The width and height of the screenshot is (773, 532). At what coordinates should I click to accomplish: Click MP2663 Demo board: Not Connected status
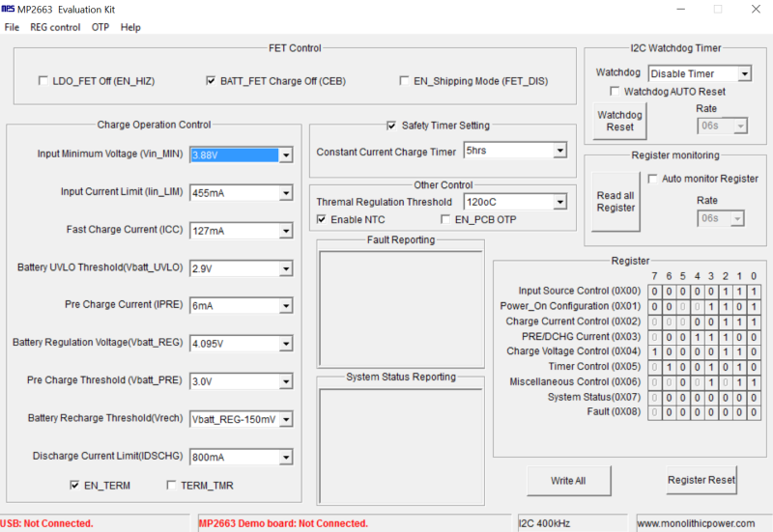(x=283, y=523)
